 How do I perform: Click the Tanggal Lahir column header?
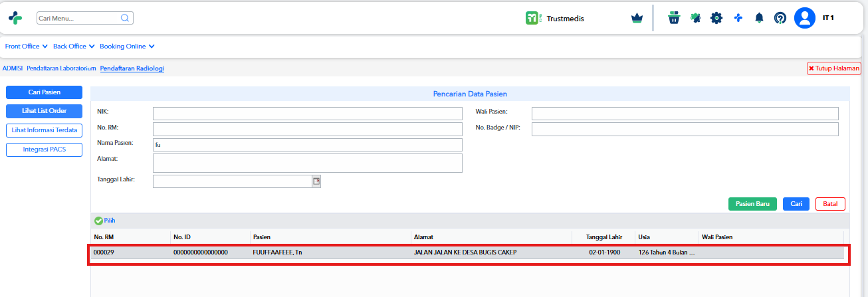(604, 237)
